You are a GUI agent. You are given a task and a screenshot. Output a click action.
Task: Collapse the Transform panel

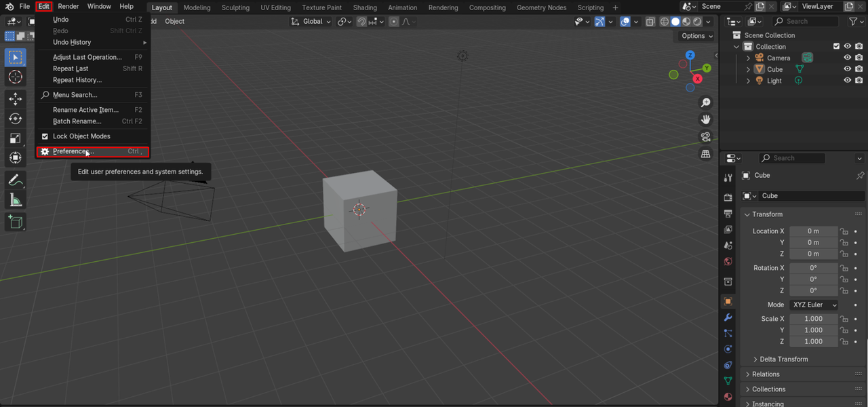click(747, 214)
